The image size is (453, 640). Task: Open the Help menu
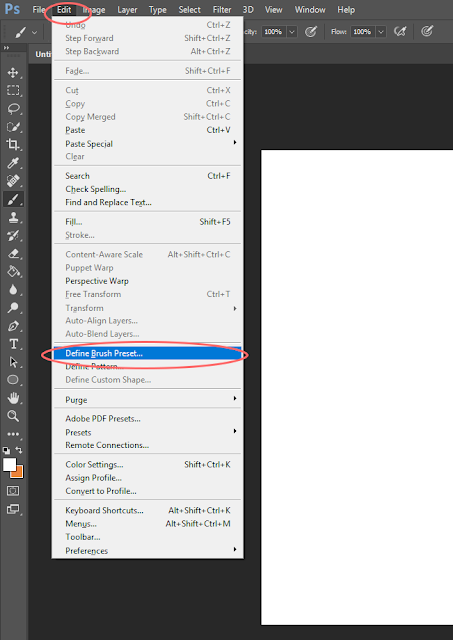[346, 10]
